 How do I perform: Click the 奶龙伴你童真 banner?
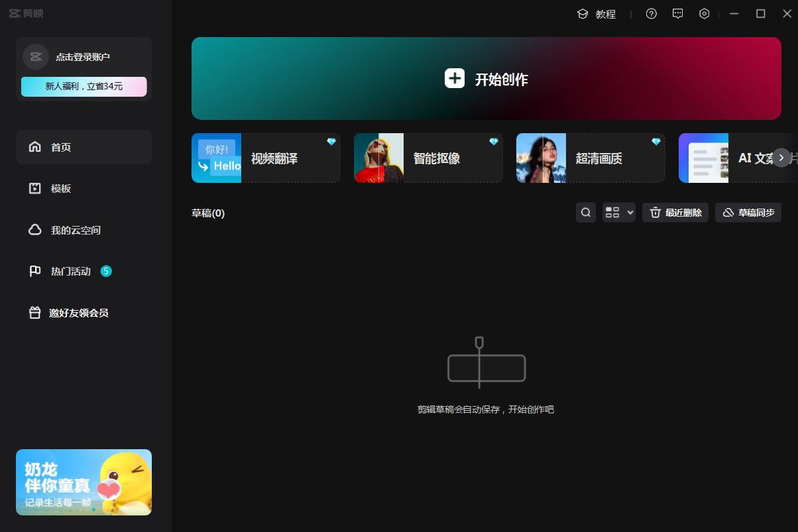point(84,482)
